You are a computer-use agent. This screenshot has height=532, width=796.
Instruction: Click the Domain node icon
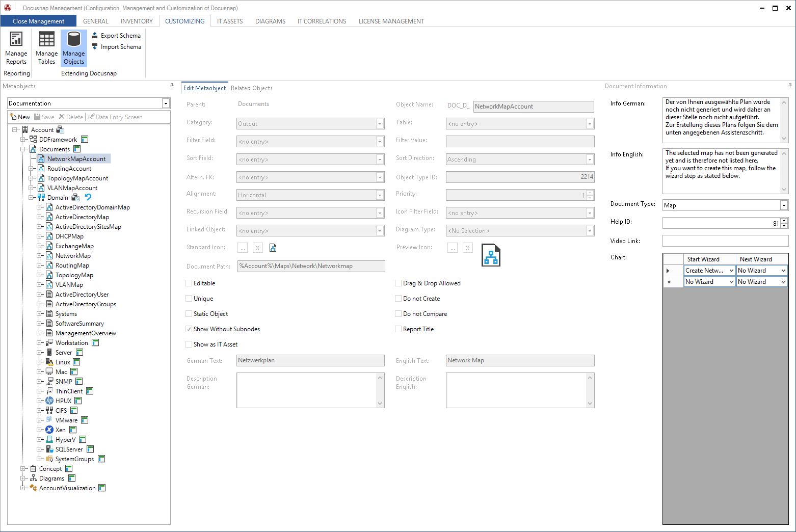point(41,197)
